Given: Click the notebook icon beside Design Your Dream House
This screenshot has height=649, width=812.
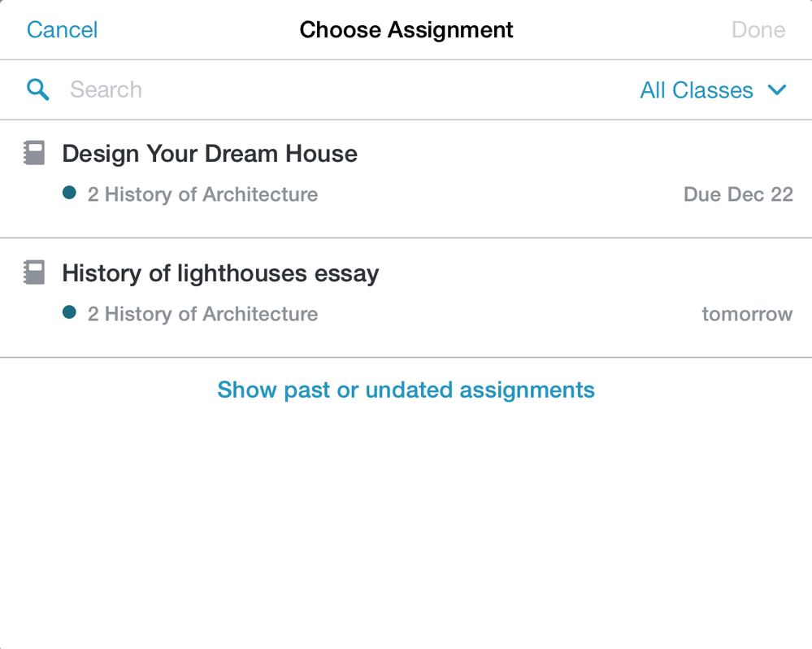Looking at the screenshot, I should coord(34,153).
